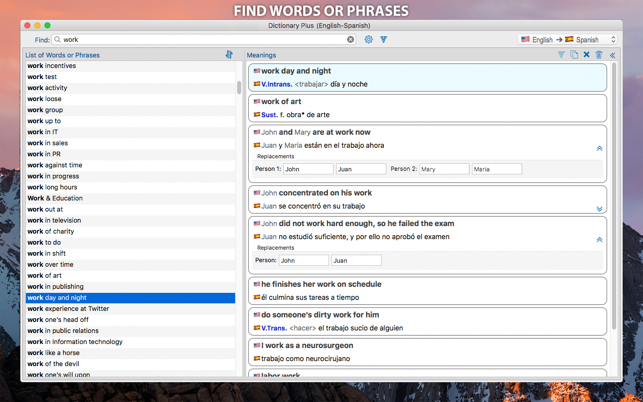This screenshot has height=402, width=643.
Task: Select 'work in information technology' in the list
Action: (x=130, y=342)
